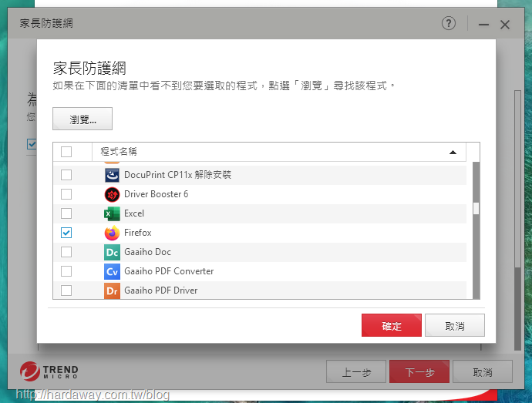Click 上一步 in the background window
The height and width of the screenshot is (403, 532).
[356, 371]
